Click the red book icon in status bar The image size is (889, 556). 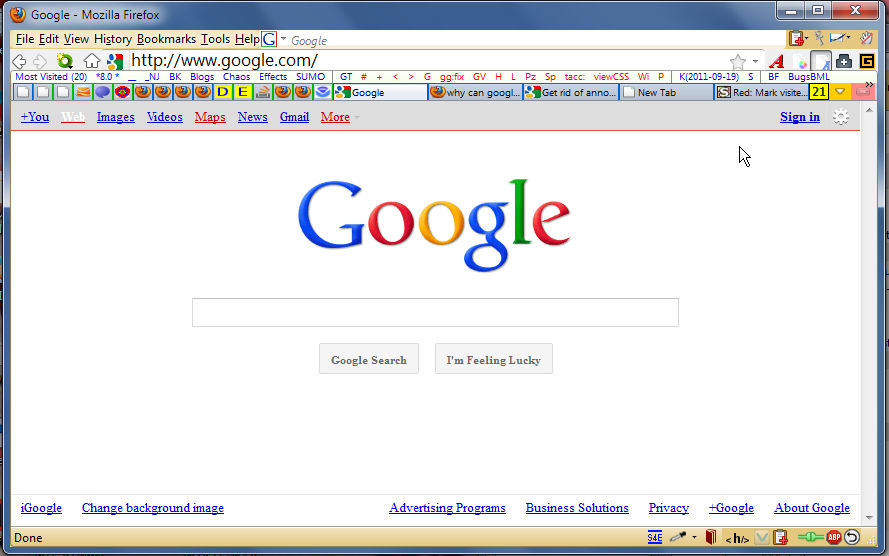pos(710,537)
